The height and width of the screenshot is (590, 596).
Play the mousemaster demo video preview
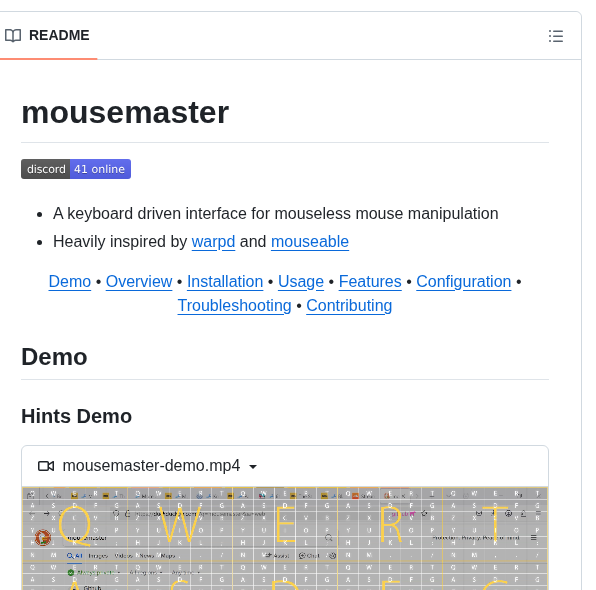click(x=285, y=538)
